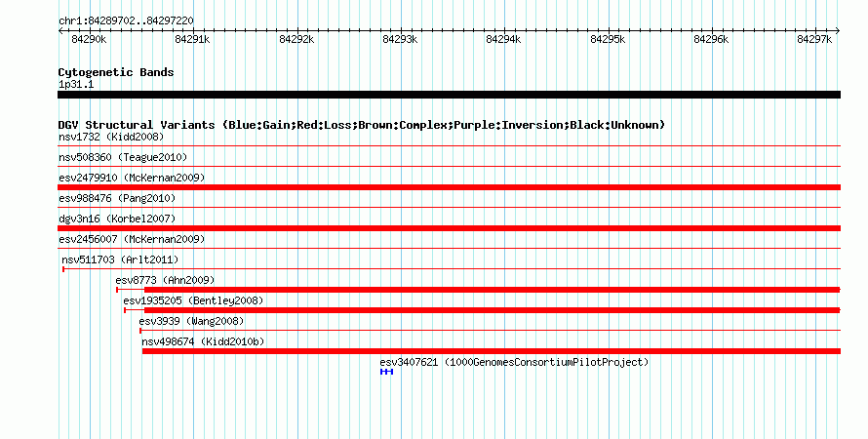868x439 pixels.
Task: Click the 84296k ruler tick label
Action: [711, 39]
